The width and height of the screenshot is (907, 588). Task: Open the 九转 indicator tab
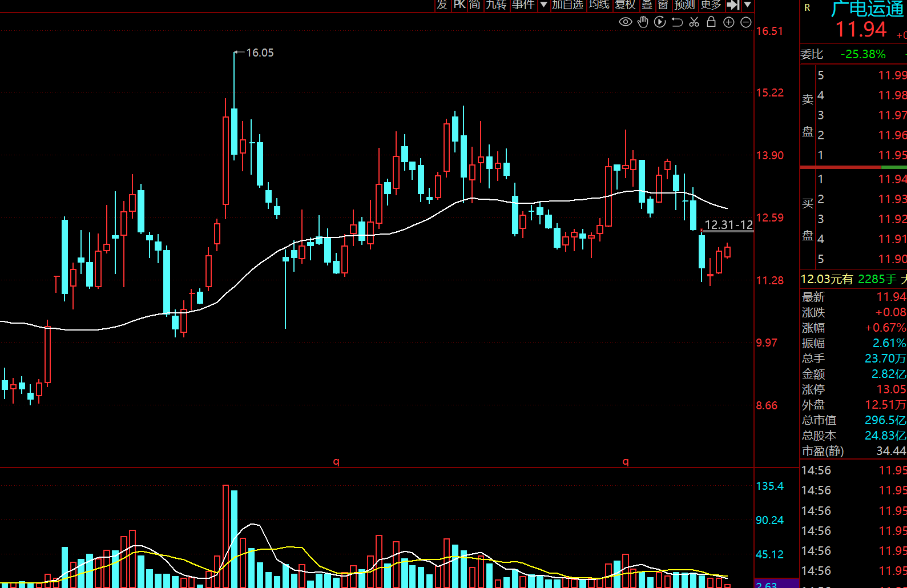[496, 5]
